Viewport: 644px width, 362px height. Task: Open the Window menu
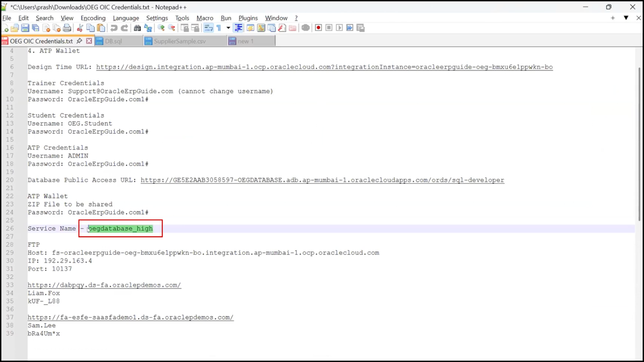276,18
